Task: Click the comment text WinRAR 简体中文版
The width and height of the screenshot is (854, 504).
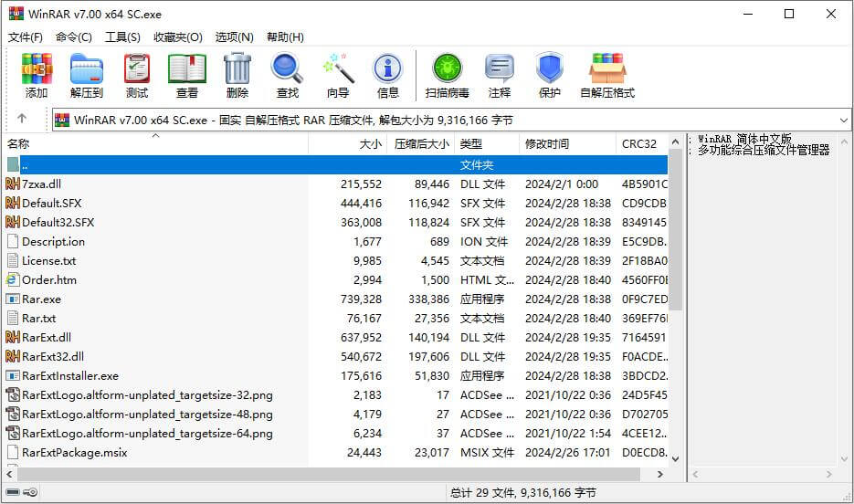Action: (x=744, y=139)
